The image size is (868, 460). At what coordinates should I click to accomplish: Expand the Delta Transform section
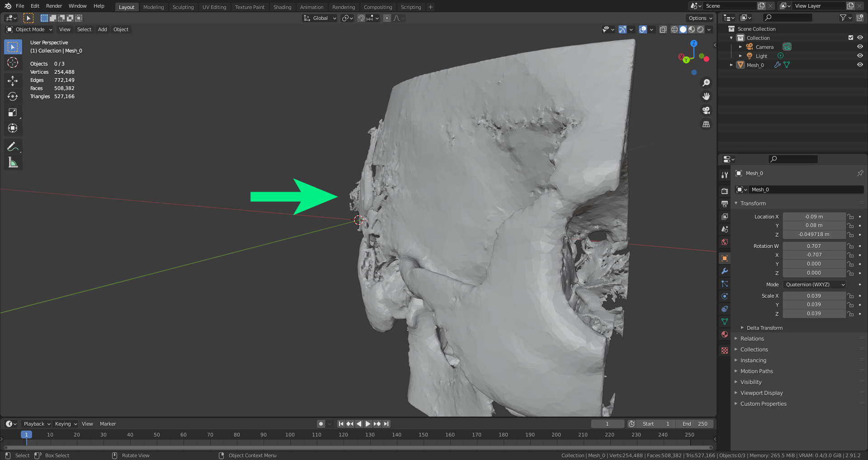point(764,328)
